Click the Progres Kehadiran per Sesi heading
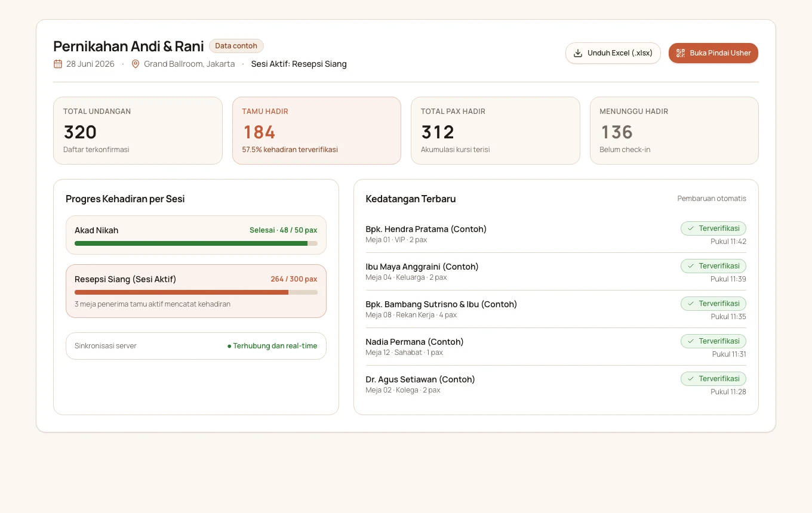Viewport: 812px width, 513px height. click(x=125, y=199)
